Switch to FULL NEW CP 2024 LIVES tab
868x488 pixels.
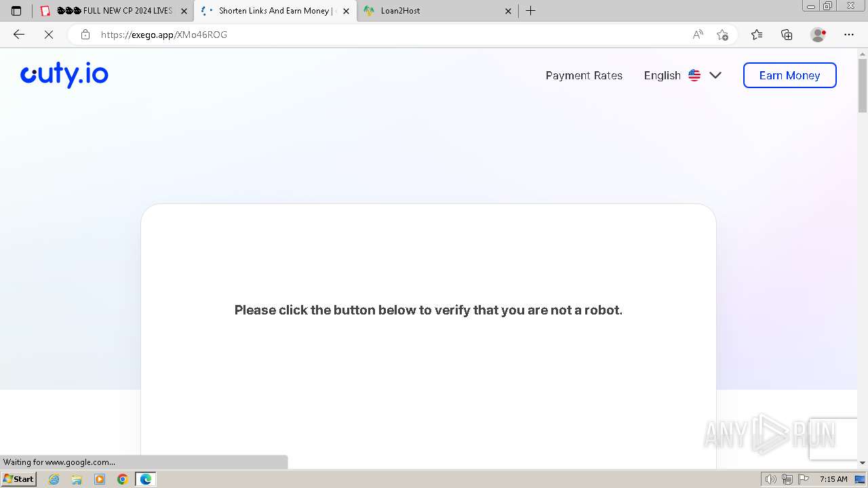113,11
